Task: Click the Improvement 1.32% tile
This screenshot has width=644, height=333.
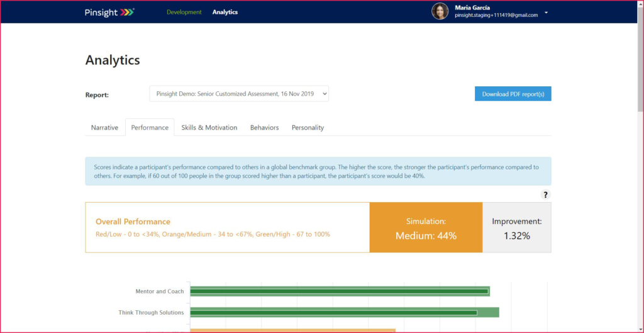Action: [x=516, y=228]
